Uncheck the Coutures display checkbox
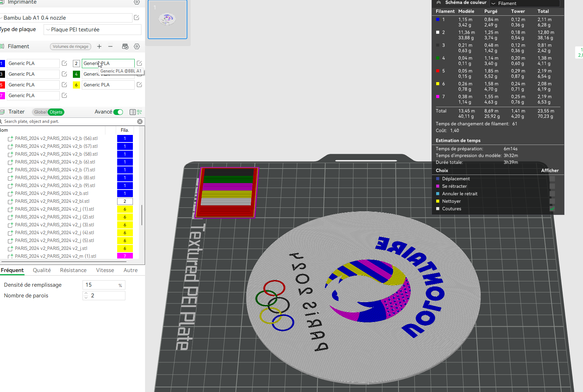This screenshot has width=583, height=392. (x=552, y=209)
